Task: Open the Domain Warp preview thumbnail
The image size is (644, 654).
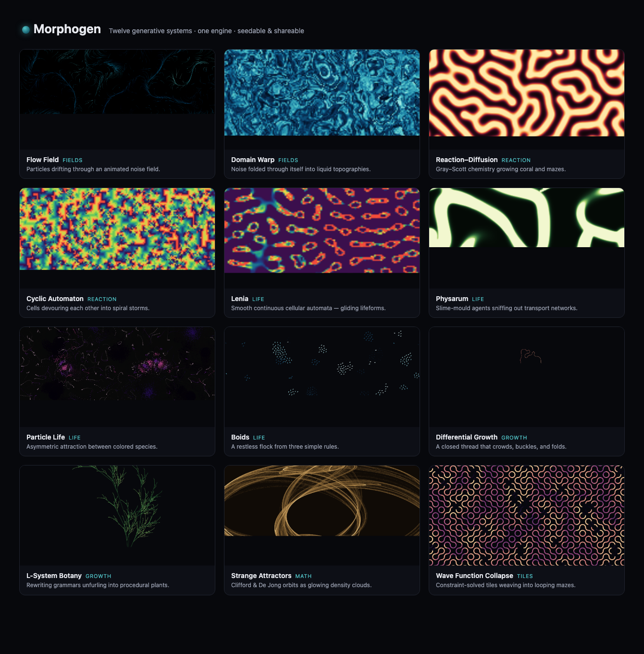Action: coord(322,99)
